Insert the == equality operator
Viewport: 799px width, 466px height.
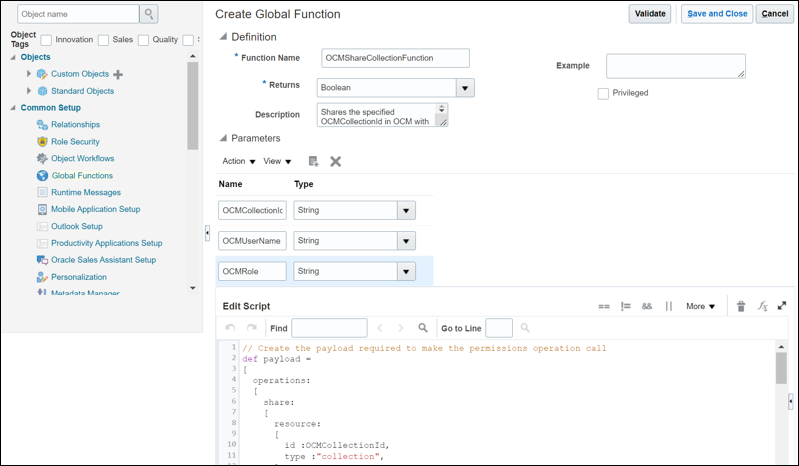pyautogui.click(x=604, y=306)
